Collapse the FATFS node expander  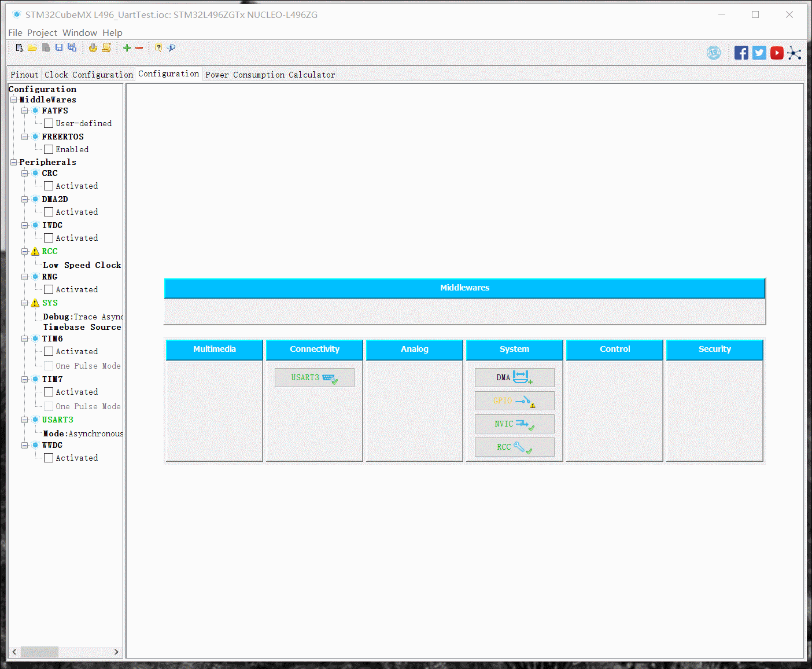[x=25, y=111]
